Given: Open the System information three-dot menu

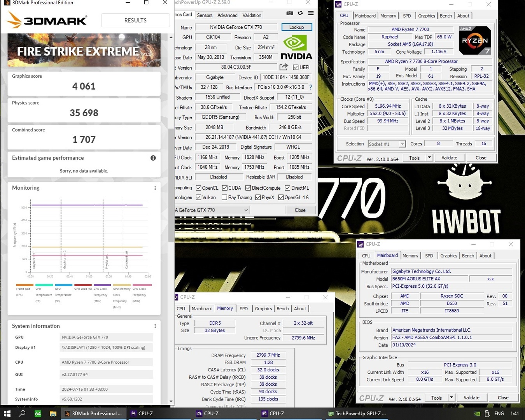Looking at the screenshot, I should 155,326.
